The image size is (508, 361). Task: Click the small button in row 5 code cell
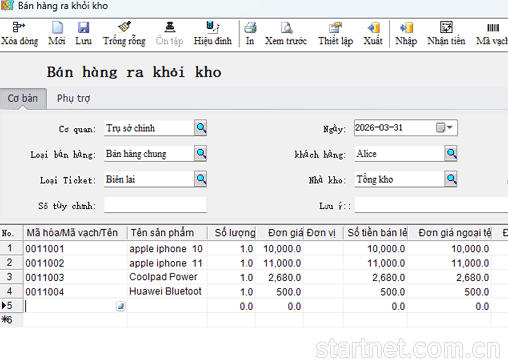(x=121, y=306)
